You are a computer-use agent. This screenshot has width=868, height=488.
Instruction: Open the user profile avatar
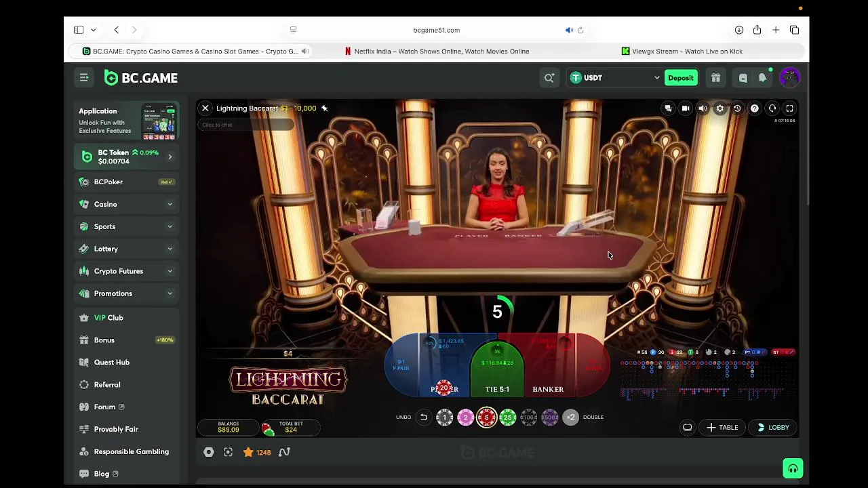pyautogui.click(x=789, y=78)
